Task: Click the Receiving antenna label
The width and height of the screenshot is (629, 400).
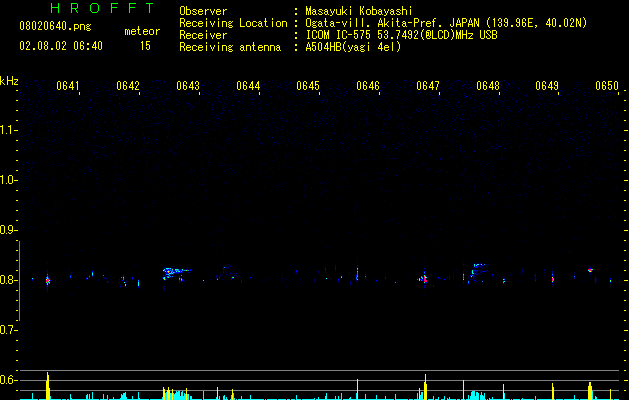Action: (230, 47)
